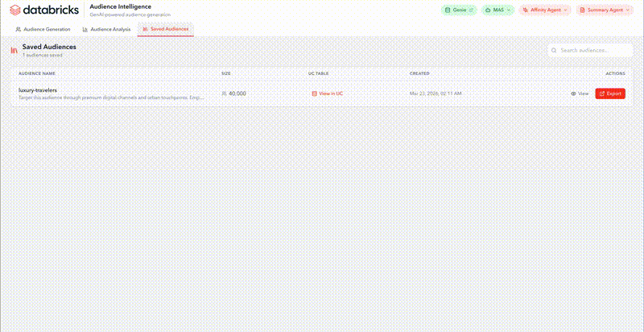The image size is (644, 332).
Task: Click the created date Mar 23, 2026
Action: pyautogui.click(x=436, y=93)
